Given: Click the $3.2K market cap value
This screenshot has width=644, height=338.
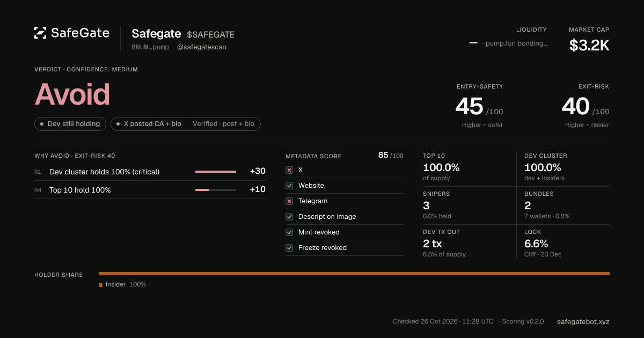Looking at the screenshot, I should (x=589, y=46).
